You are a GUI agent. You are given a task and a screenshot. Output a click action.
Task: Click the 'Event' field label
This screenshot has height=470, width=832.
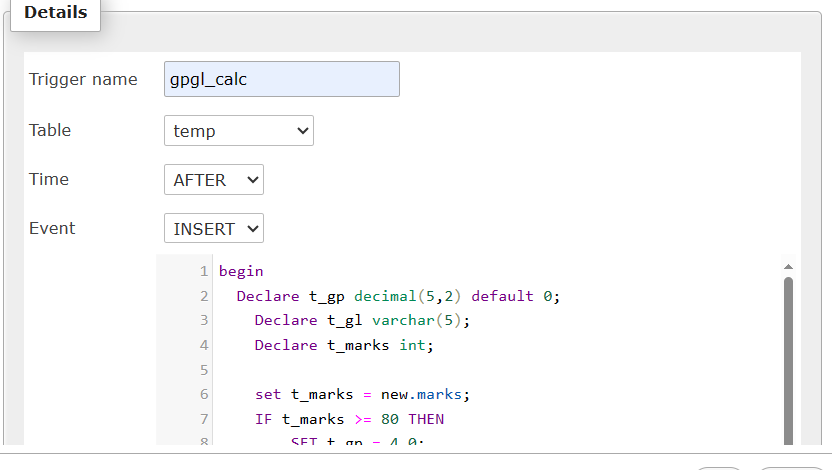(x=52, y=228)
